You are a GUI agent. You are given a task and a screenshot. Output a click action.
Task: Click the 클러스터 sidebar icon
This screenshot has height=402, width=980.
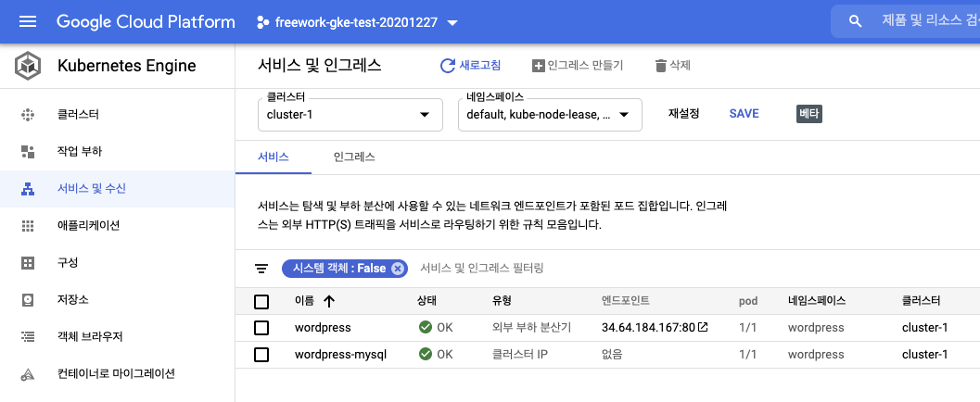[28, 115]
